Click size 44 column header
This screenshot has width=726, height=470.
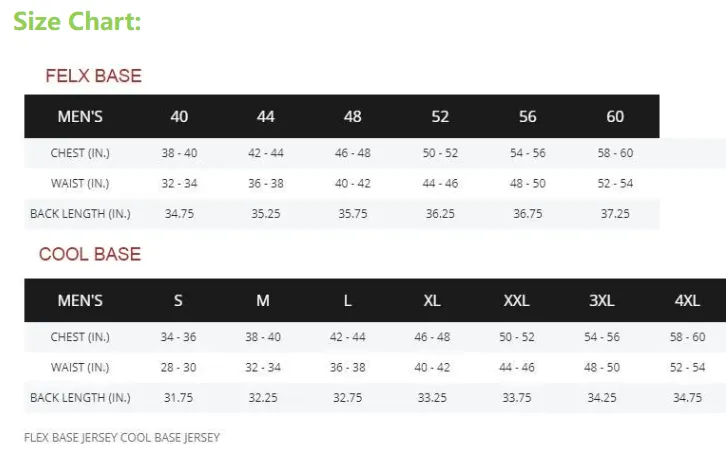click(265, 117)
